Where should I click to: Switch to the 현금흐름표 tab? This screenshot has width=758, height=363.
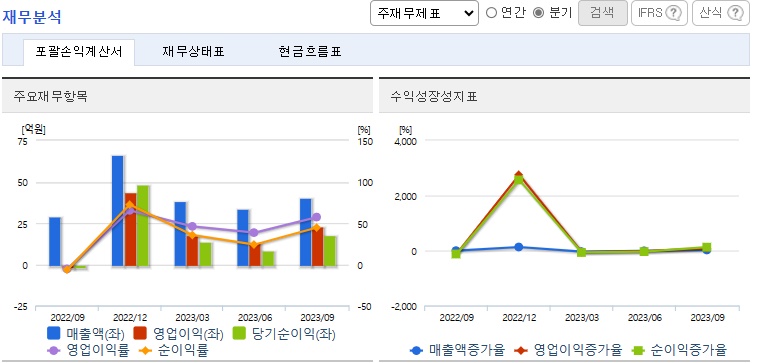(310, 52)
